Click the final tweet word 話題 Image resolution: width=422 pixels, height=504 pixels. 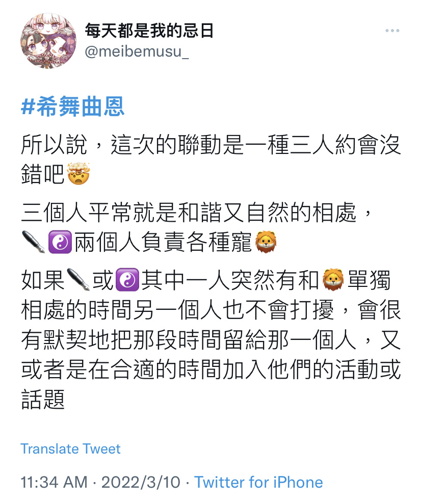[x=43, y=399]
